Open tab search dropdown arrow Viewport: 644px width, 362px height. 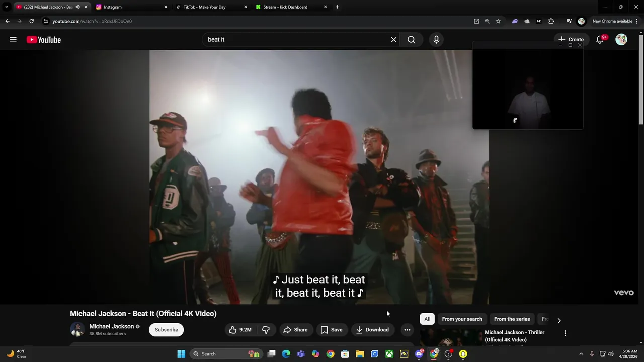[7, 7]
